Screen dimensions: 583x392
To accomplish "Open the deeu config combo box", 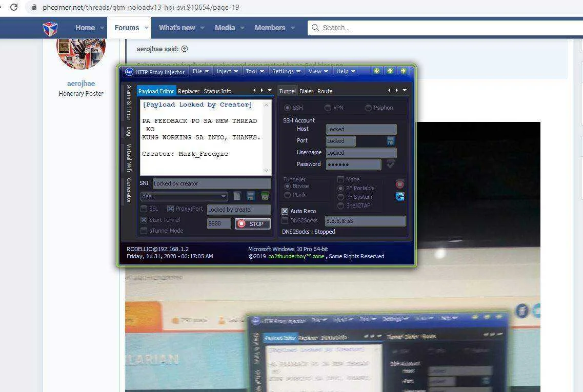I will (x=184, y=196).
